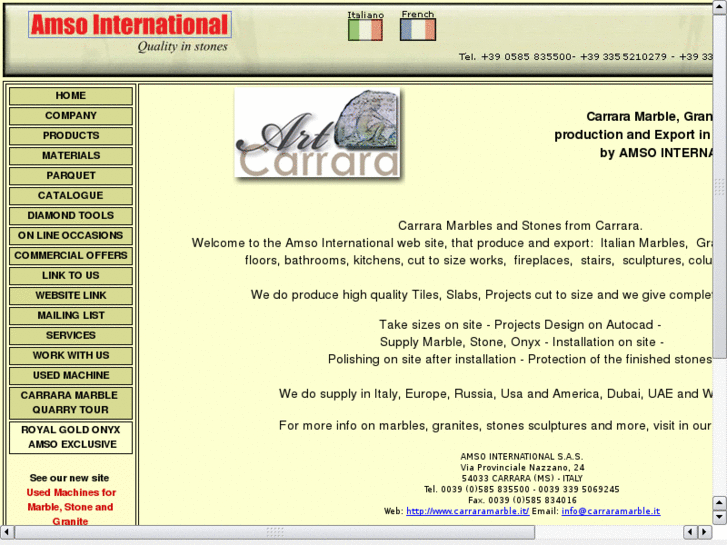Viewport: 727px width, 545px height.
Task: Open the http://www.carraramarble.it/ link
Action: click(x=467, y=511)
